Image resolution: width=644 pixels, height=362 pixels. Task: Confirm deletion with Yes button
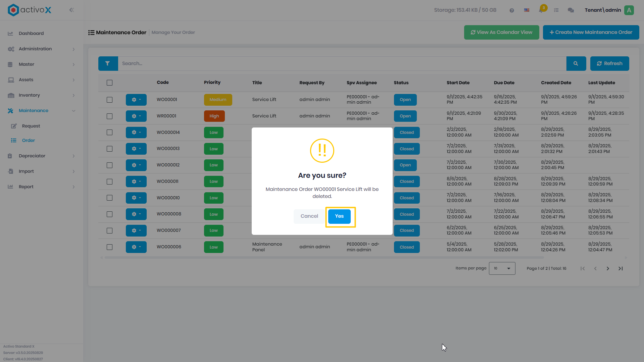pos(339,216)
